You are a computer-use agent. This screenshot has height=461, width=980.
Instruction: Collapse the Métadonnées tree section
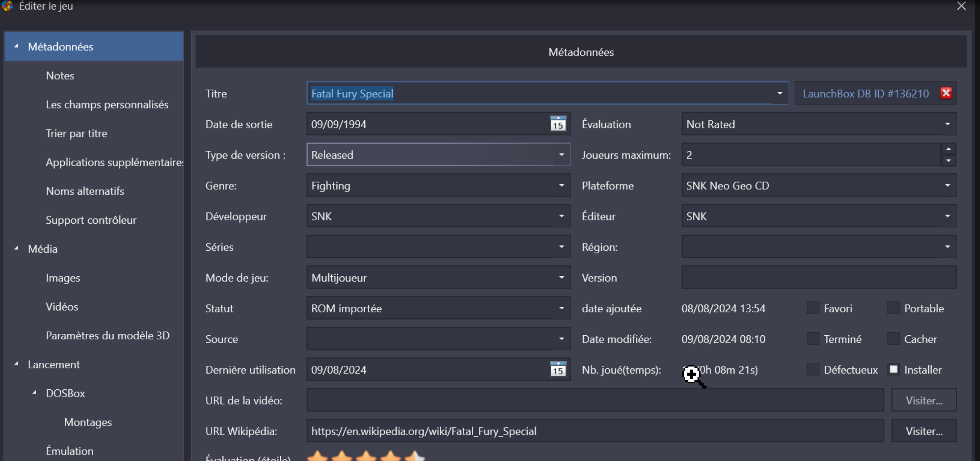click(x=16, y=46)
